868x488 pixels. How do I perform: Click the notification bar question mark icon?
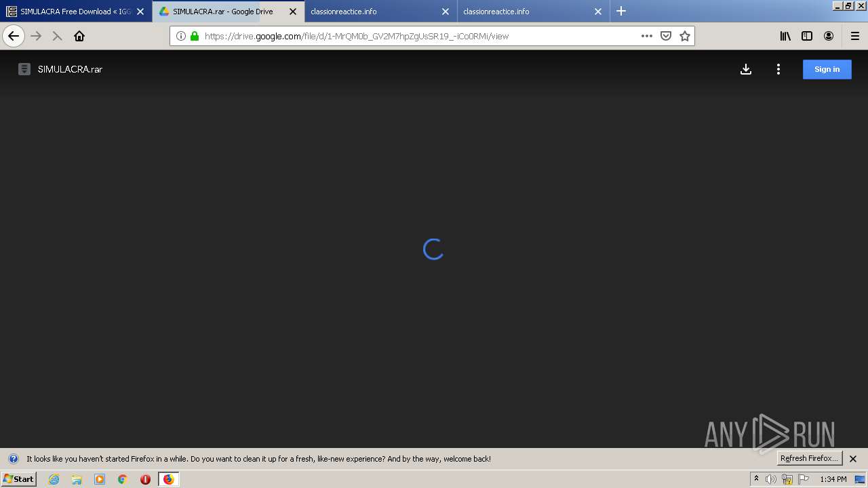pyautogui.click(x=13, y=459)
